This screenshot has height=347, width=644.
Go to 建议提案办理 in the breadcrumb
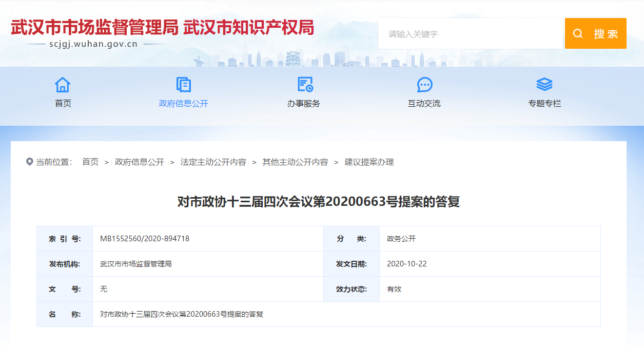tap(369, 162)
